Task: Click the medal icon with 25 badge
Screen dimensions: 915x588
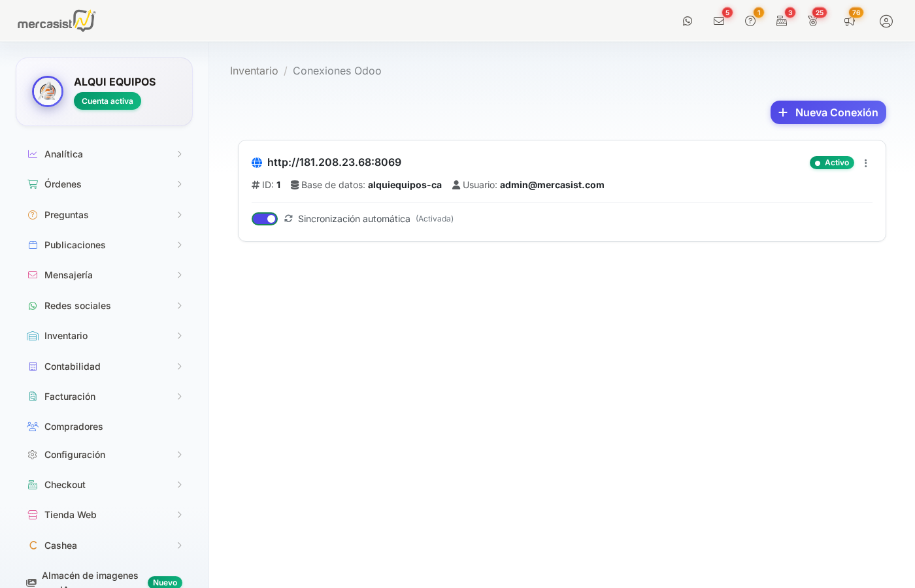Action: pos(812,21)
